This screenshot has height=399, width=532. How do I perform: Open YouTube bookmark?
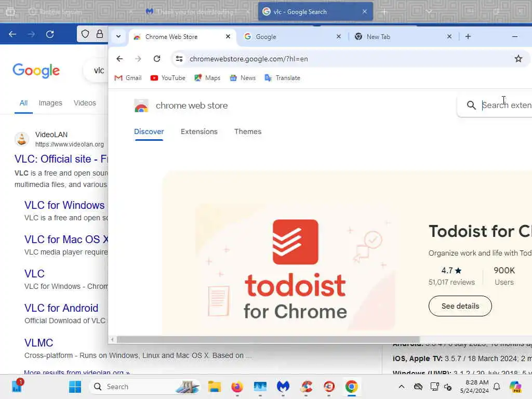pos(168,78)
